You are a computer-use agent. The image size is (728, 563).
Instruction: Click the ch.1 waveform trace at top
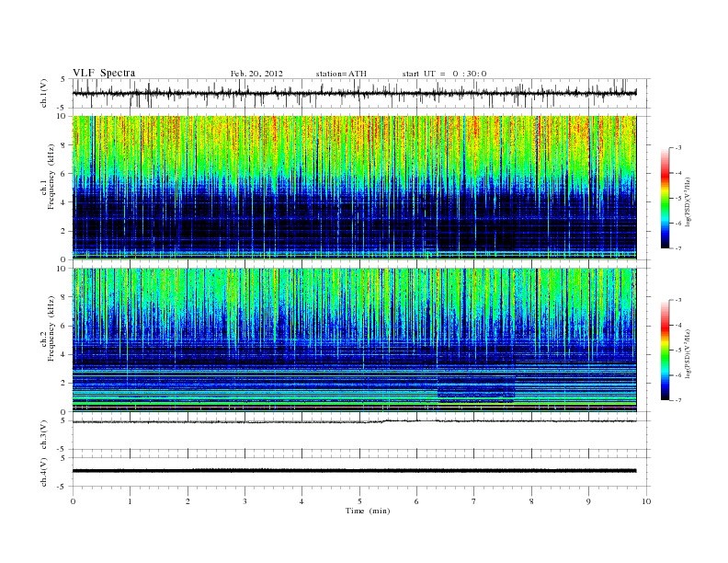[x=354, y=93]
